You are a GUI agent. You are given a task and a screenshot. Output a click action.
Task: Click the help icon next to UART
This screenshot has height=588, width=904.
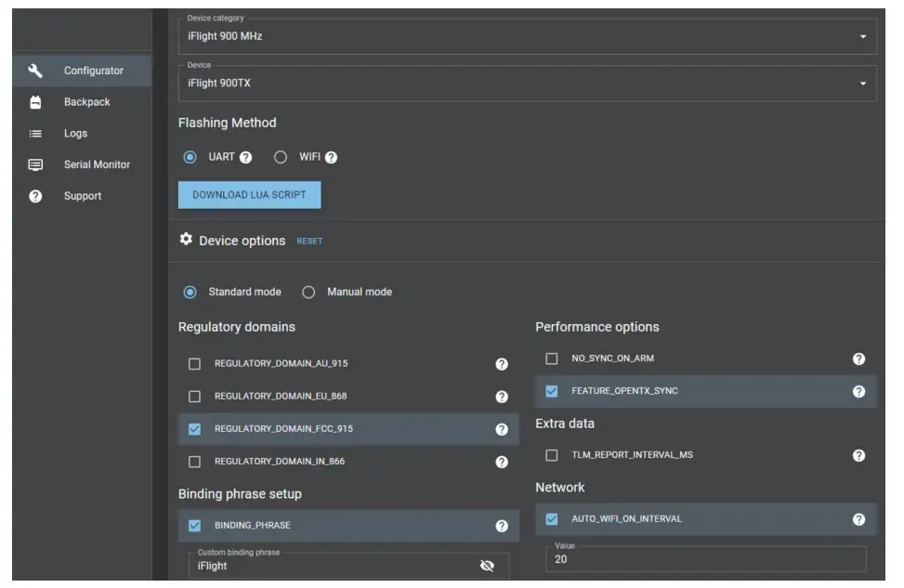pos(245,157)
